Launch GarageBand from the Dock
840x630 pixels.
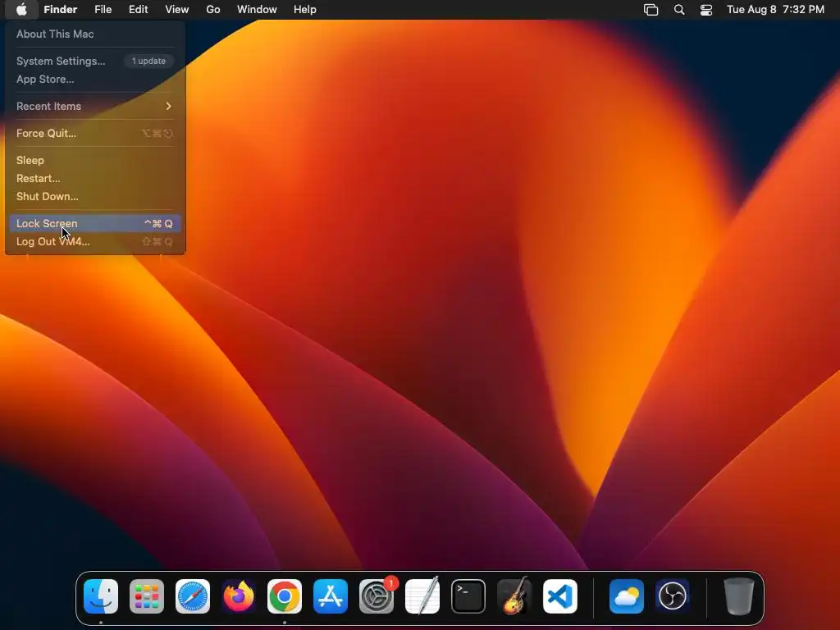tap(514, 596)
